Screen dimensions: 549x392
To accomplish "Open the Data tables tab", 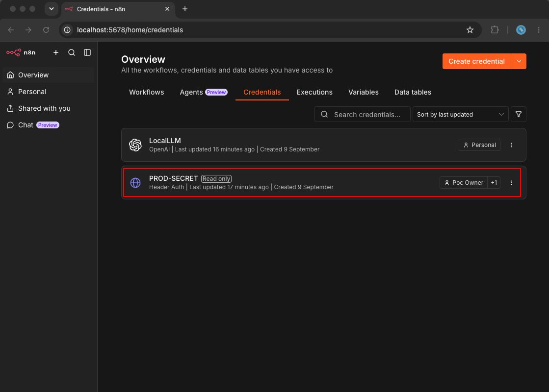I will click(x=413, y=92).
